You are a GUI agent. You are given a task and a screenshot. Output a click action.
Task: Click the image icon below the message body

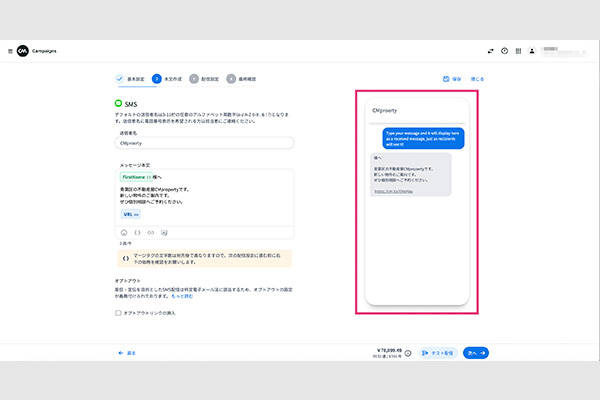click(162, 232)
